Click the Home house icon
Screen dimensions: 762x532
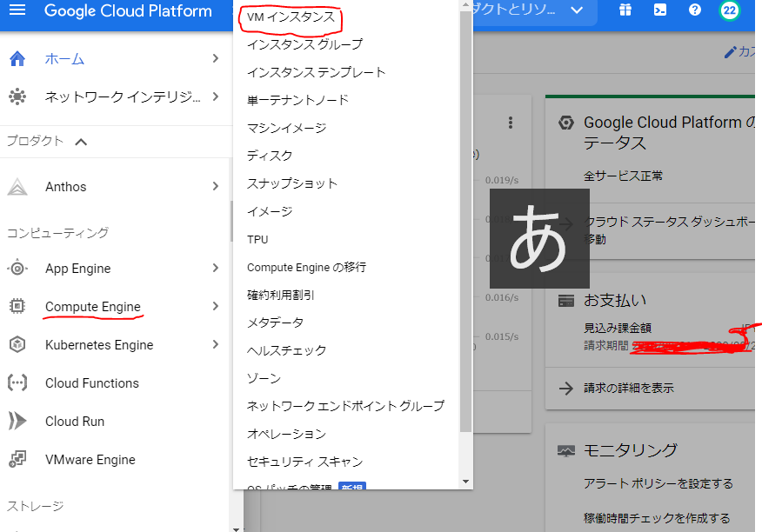click(17, 58)
